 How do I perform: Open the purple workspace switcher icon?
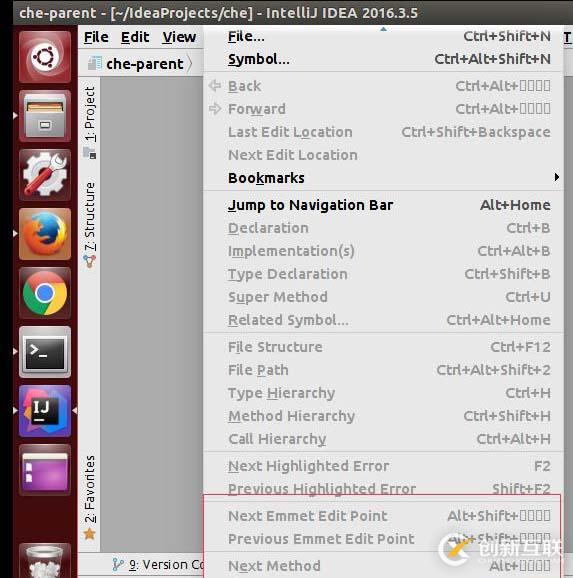point(45,470)
